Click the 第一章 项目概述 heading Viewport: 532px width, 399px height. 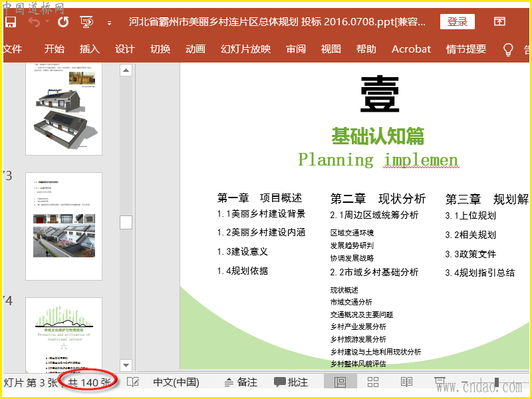click(x=259, y=198)
